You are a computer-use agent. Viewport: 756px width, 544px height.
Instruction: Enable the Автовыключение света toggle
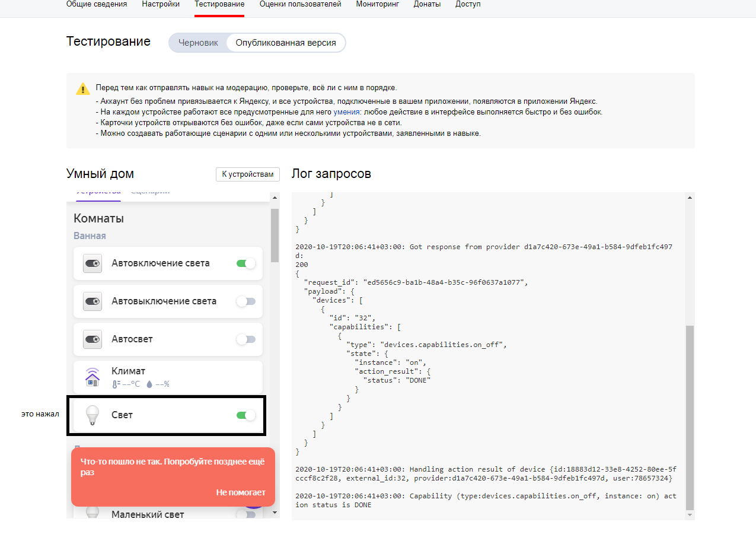(245, 301)
